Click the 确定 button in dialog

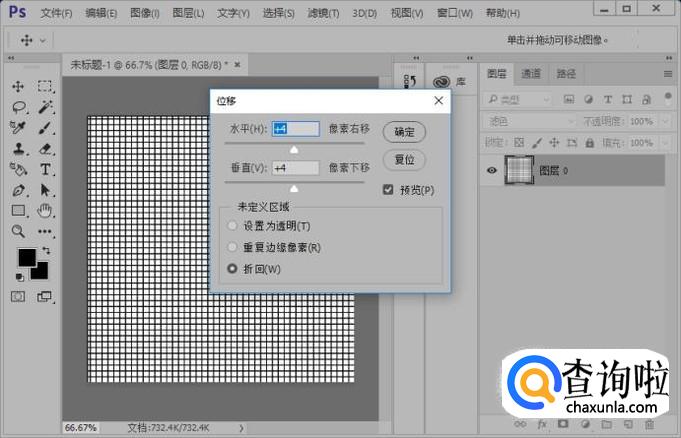[404, 132]
